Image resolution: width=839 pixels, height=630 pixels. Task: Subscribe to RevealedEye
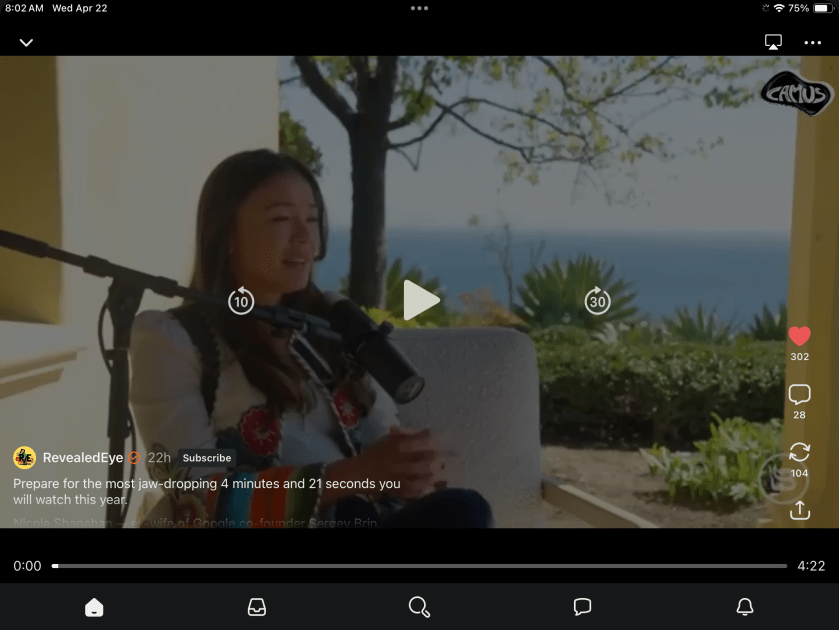click(207, 458)
